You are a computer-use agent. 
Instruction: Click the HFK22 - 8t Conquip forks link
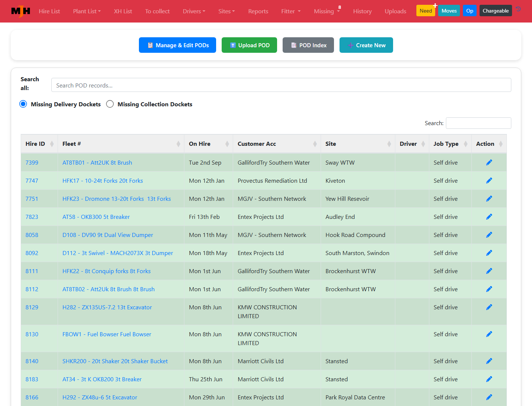(106, 271)
